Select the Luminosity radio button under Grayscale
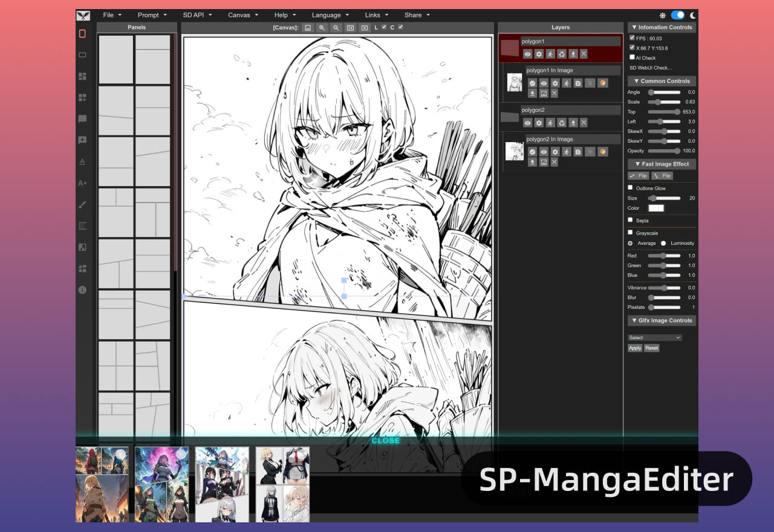This screenshot has width=774, height=532. [x=664, y=243]
